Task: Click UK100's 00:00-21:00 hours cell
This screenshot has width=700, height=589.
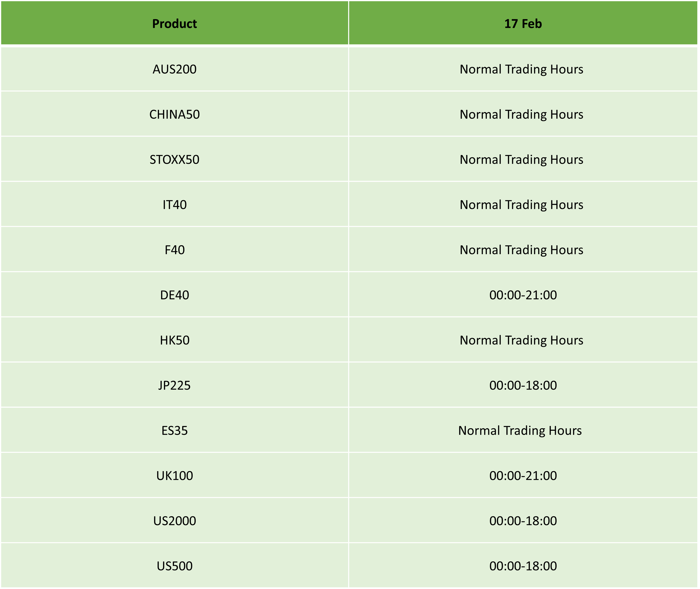Action: [x=523, y=475]
